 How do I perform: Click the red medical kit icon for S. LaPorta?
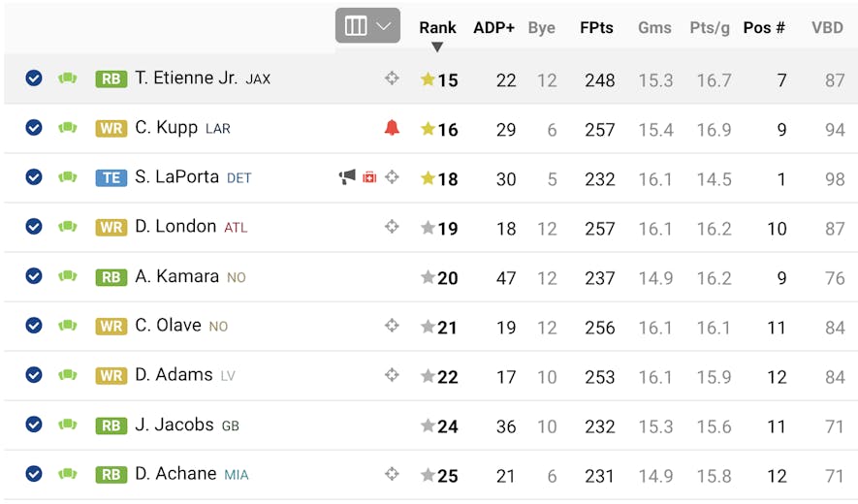[x=369, y=177]
